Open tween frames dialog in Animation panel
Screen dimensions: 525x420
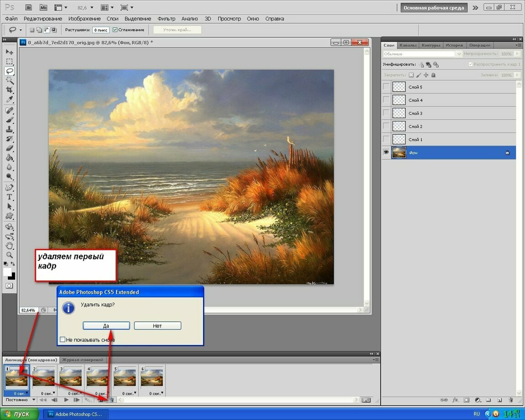[x=88, y=400]
